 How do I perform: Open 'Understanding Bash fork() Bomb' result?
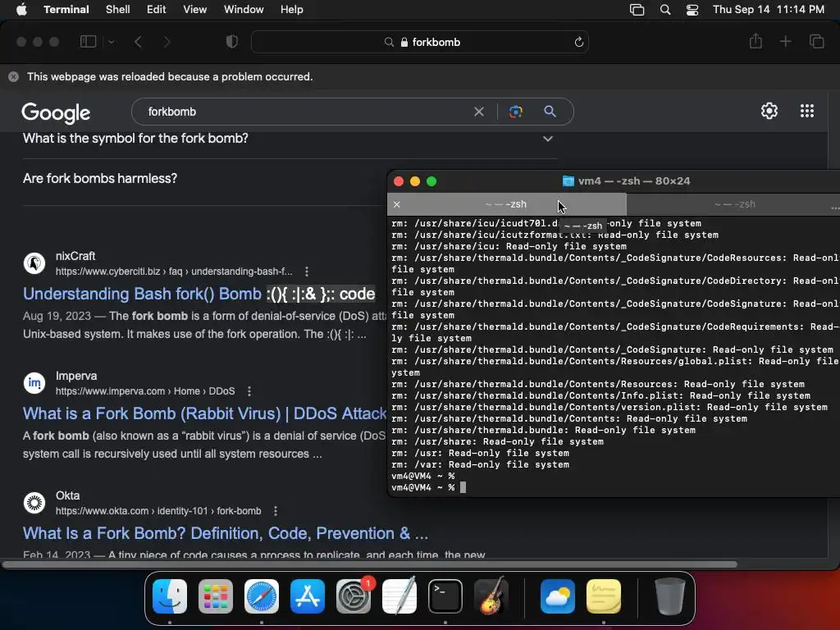[x=199, y=294]
